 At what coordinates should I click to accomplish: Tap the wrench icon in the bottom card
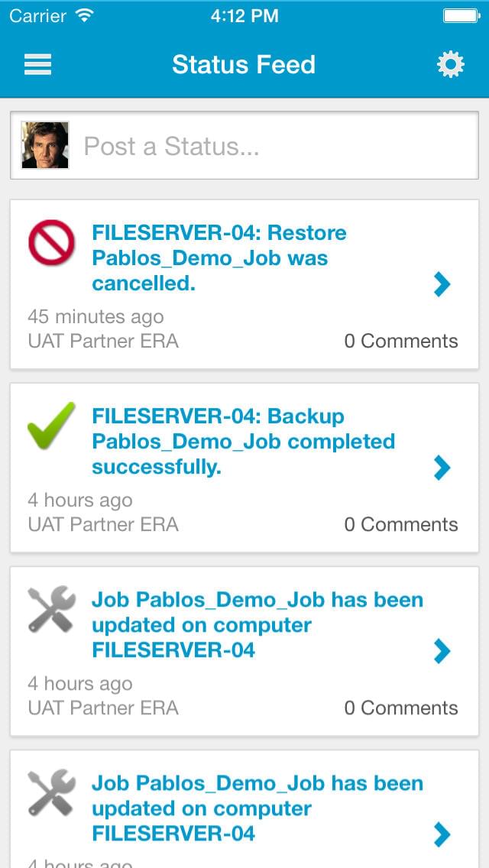pyautogui.click(x=51, y=792)
